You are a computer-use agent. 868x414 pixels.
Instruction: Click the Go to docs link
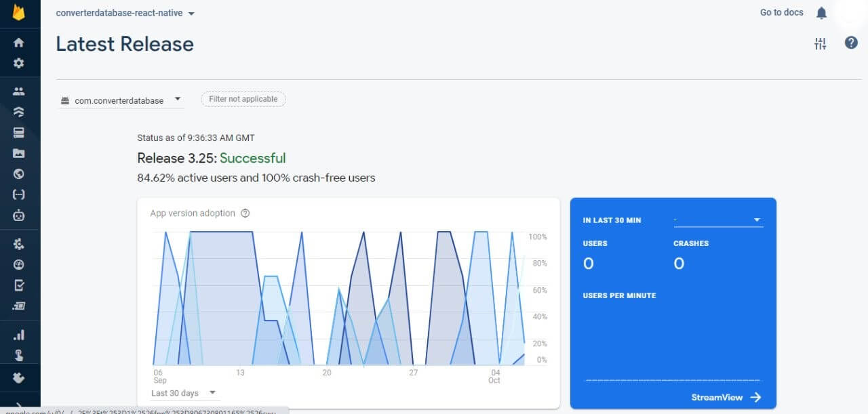click(781, 12)
